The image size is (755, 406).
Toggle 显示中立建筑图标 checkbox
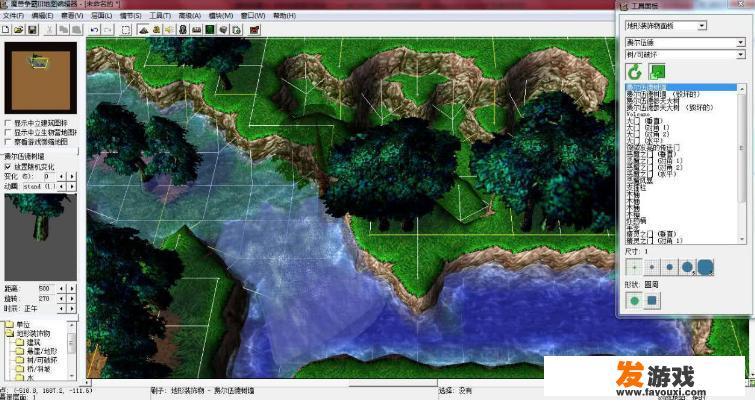[7, 123]
